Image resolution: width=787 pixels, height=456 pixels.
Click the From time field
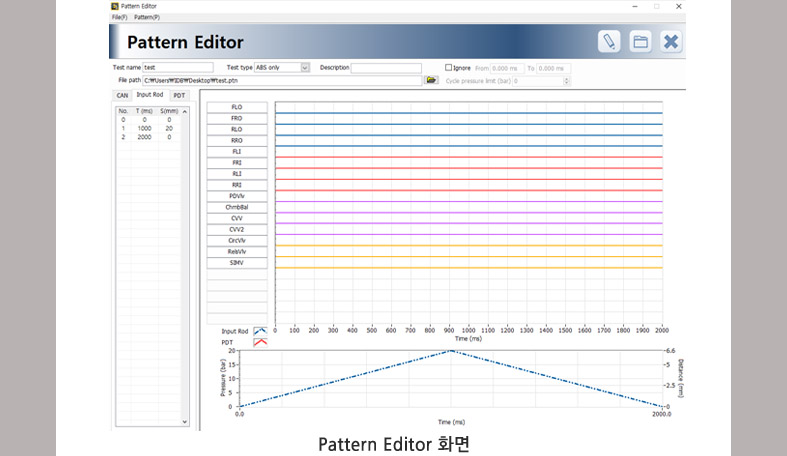coord(507,68)
